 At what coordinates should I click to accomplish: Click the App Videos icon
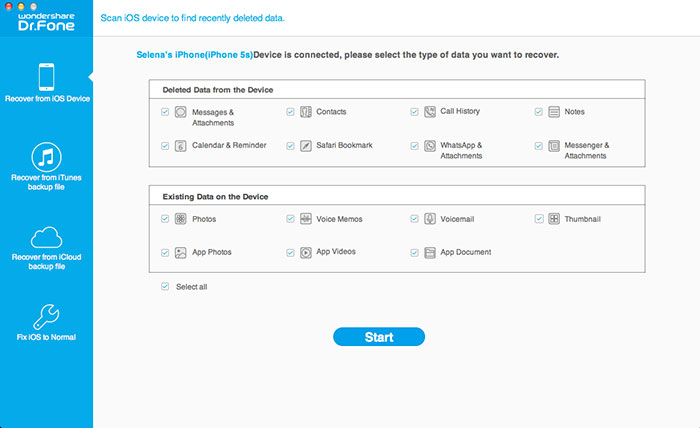[x=305, y=252]
